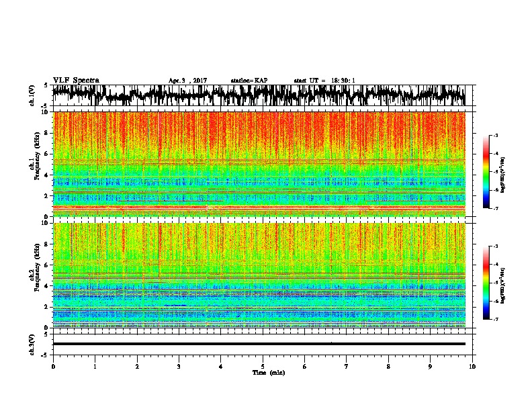The height and width of the screenshot is (411, 532).
Task: Click the ch.1 voltage waveform trace
Action: (x=259, y=95)
